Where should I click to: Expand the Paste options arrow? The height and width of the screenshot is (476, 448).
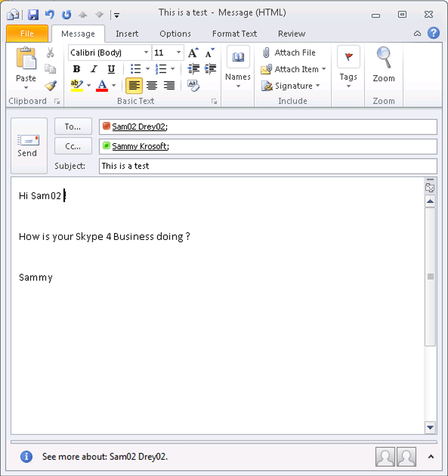coord(26,88)
